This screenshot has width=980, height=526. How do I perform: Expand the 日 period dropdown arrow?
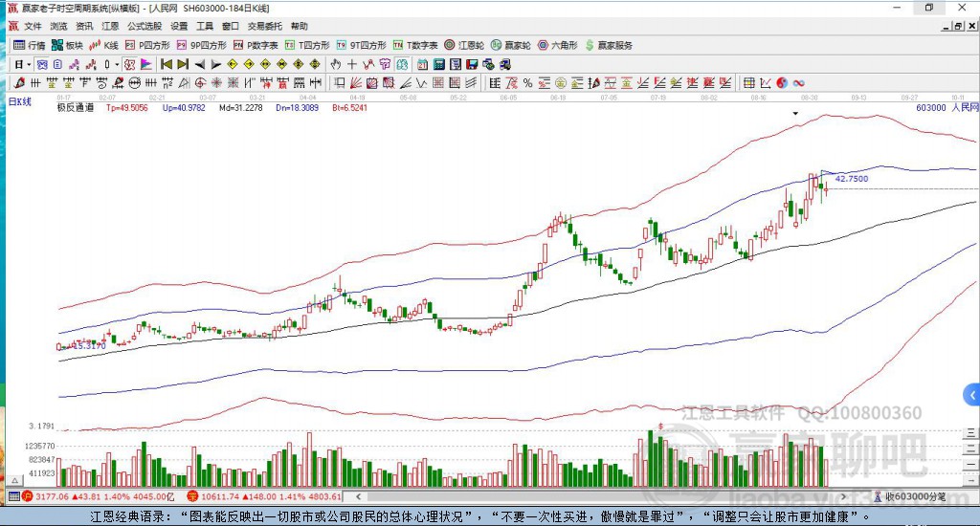(29, 64)
